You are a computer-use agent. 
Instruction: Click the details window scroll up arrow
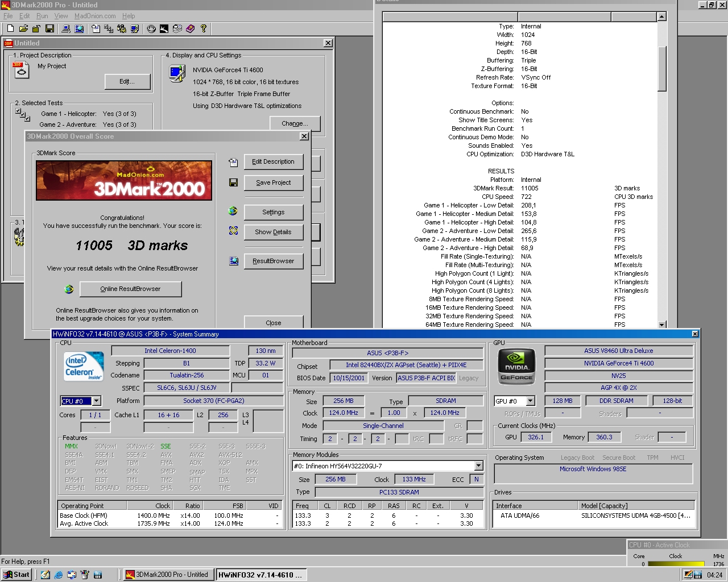[x=661, y=16]
